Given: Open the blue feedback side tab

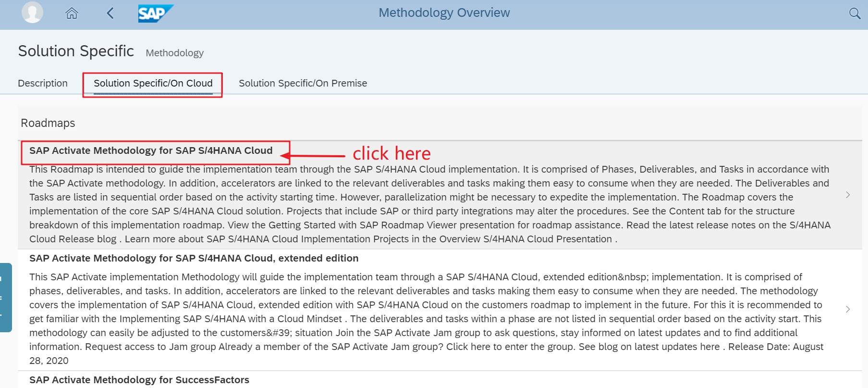Looking at the screenshot, I should click(x=6, y=298).
